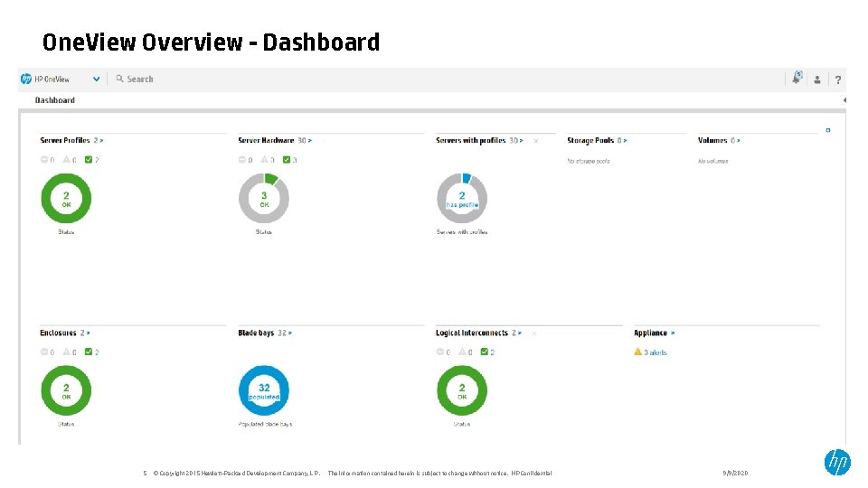Click Server Profiles OK green check icon
Image resolution: width=868 pixels, height=488 pixels.
tap(89, 159)
